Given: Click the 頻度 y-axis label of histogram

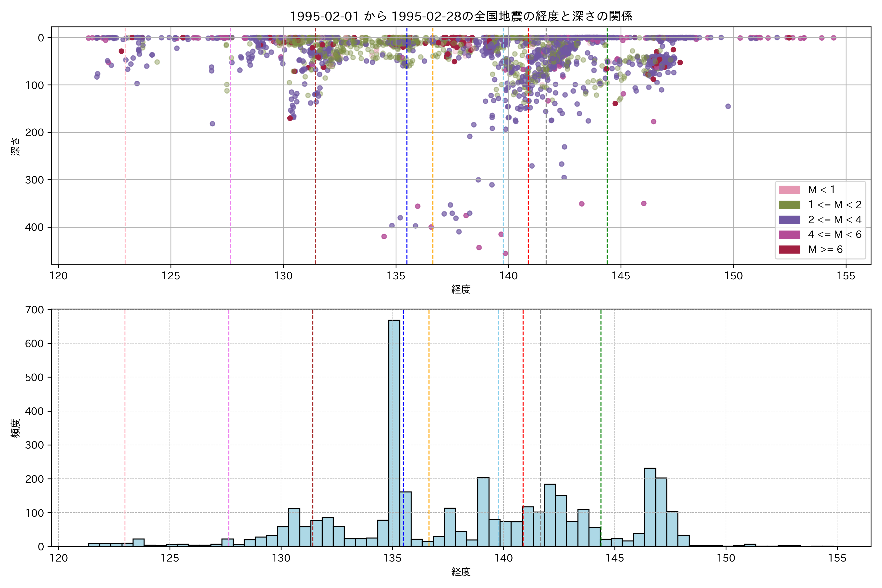Looking at the screenshot, I should point(16,428).
